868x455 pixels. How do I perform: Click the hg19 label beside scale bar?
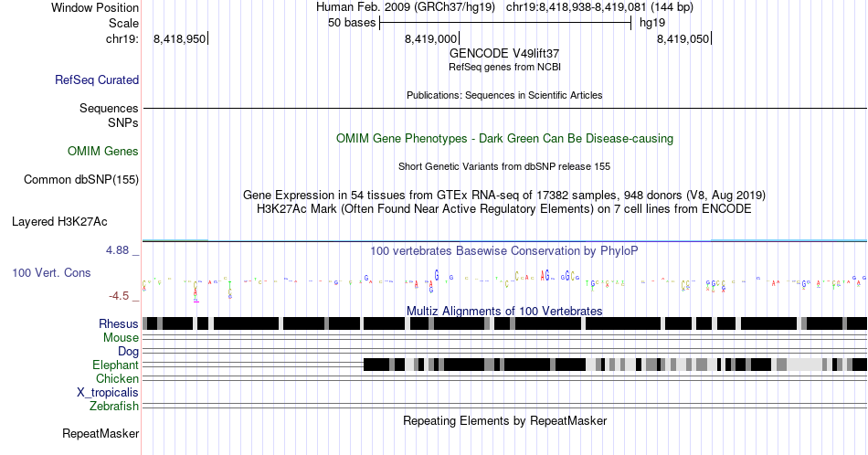652,23
